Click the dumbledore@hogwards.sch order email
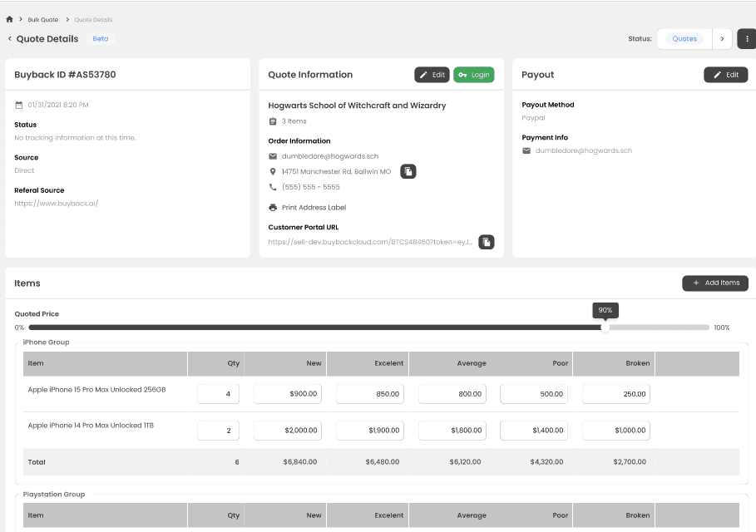756x532 pixels. [x=330, y=156]
